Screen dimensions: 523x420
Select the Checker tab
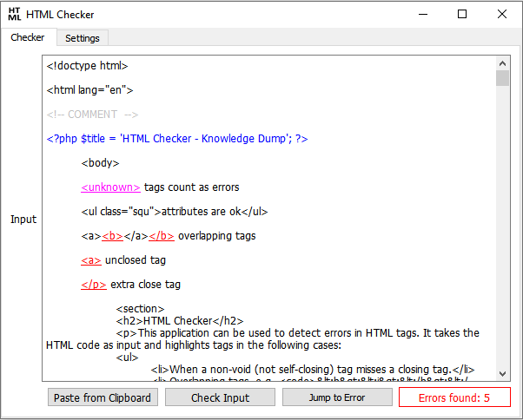(28, 37)
